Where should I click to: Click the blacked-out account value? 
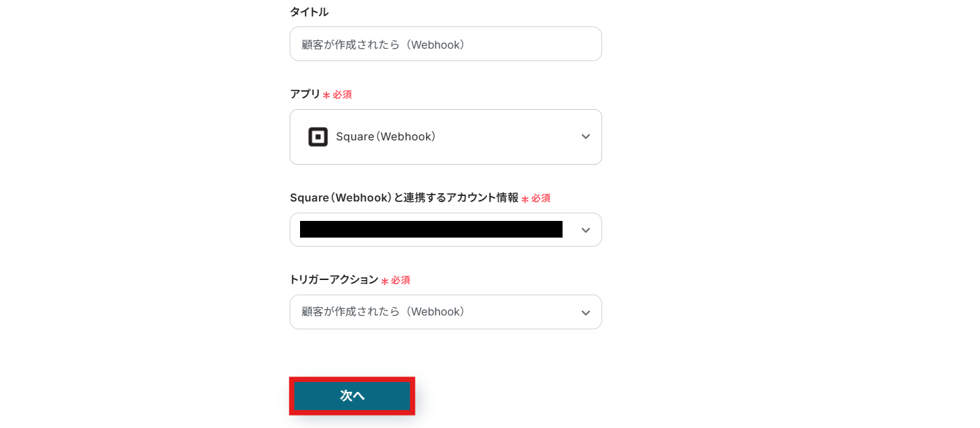point(431,230)
